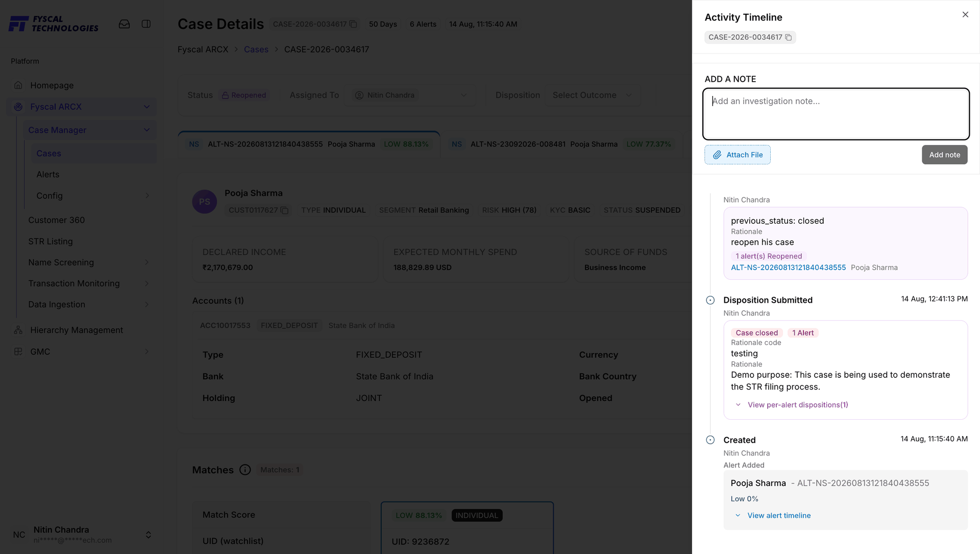This screenshot has width=980, height=554.
Task: Click the Disposition Submitted timeline marker
Action: (x=710, y=300)
